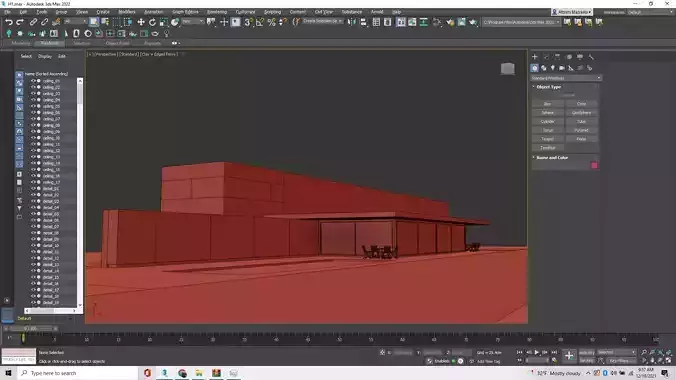Open Render Setup from toolbar
This screenshot has height=380, width=676.
coord(450,22)
